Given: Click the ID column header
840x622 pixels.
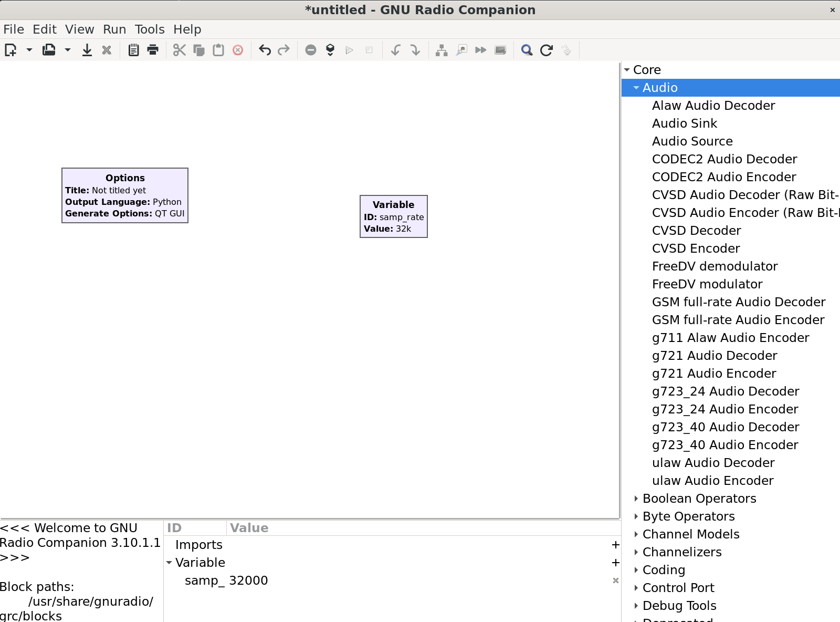Looking at the screenshot, I should [x=195, y=528].
